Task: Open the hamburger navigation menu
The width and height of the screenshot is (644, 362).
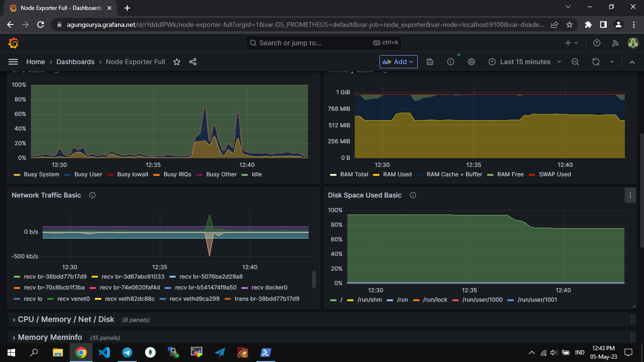Action: (13, 62)
